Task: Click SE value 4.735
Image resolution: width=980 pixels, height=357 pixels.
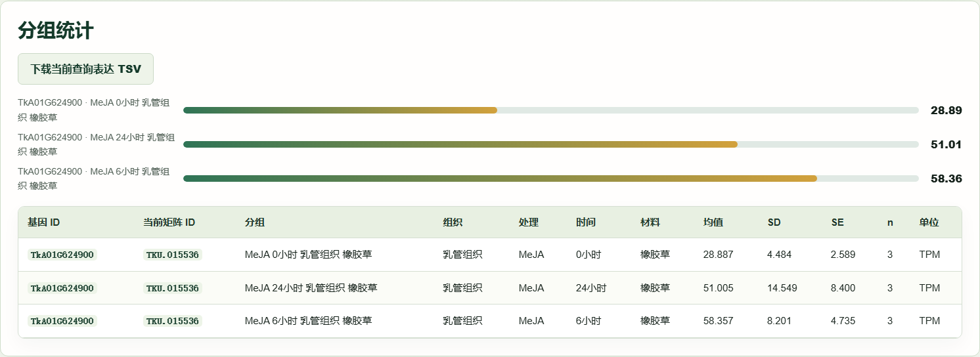Action: click(x=843, y=321)
